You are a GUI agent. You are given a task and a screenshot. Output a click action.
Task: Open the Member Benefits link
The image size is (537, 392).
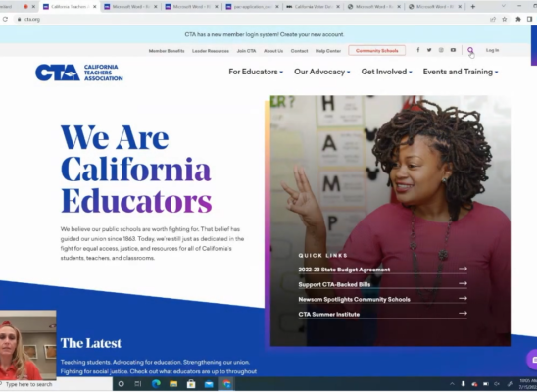[x=167, y=51]
